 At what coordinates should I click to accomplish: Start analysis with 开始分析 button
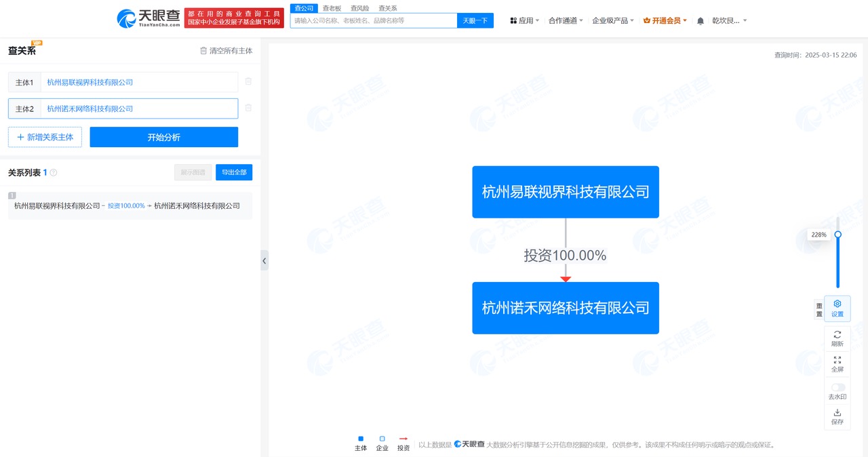[164, 137]
